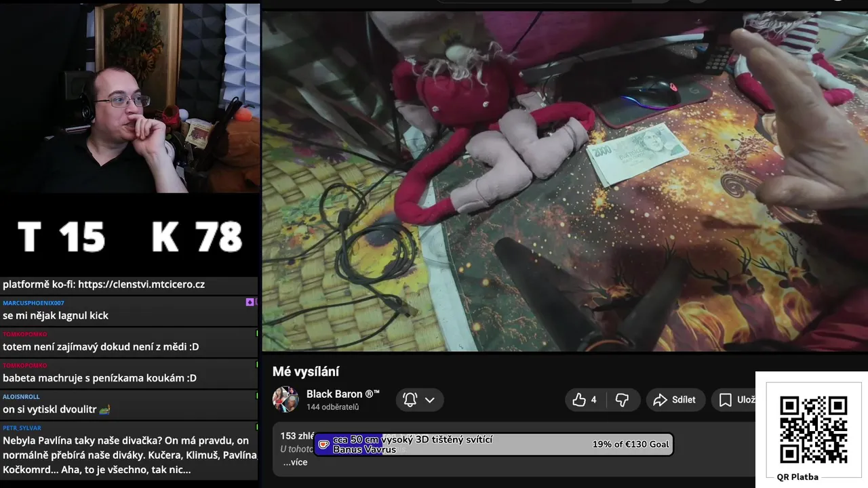
Task: Click chat username MARCUSPHOENIX007
Action: (x=33, y=303)
